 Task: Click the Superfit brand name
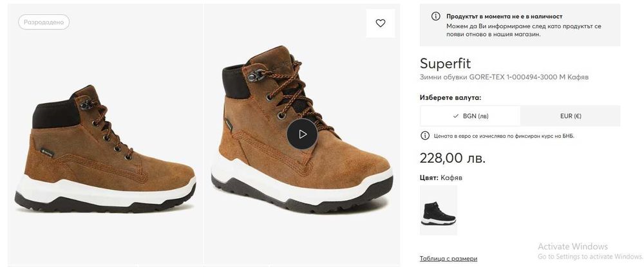(x=445, y=64)
